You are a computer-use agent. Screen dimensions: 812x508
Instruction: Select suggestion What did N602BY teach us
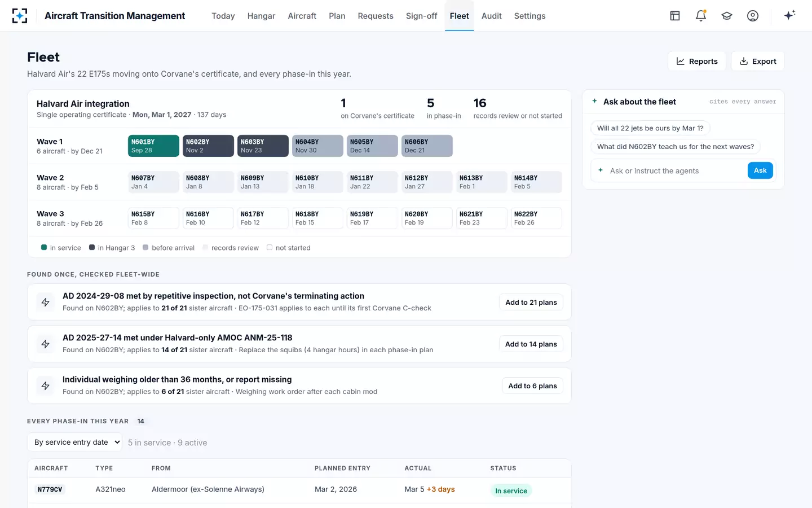(x=676, y=146)
